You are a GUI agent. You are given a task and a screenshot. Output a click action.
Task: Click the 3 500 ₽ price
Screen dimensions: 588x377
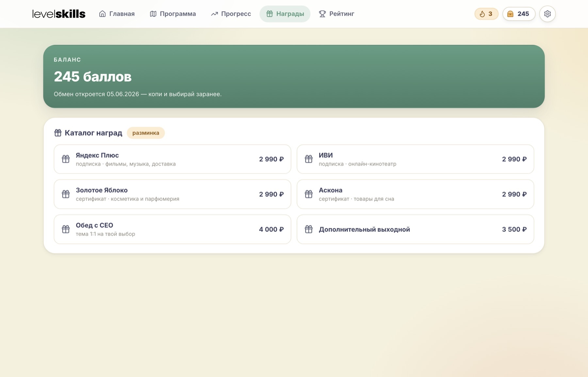(514, 229)
